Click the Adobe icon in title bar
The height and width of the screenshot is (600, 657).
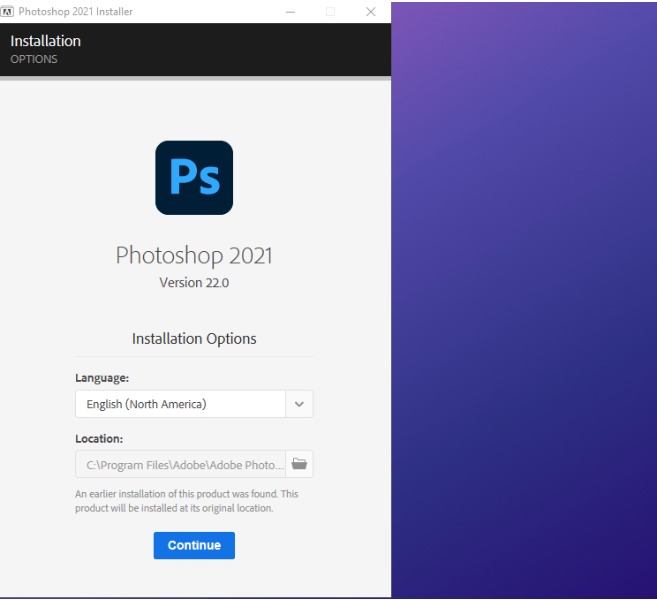[9, 11]
